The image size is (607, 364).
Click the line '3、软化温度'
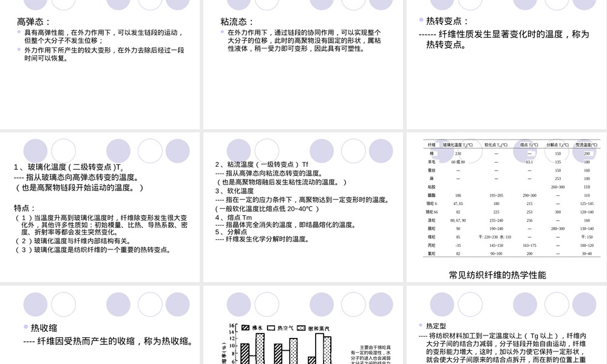click(x=234, y=191)
